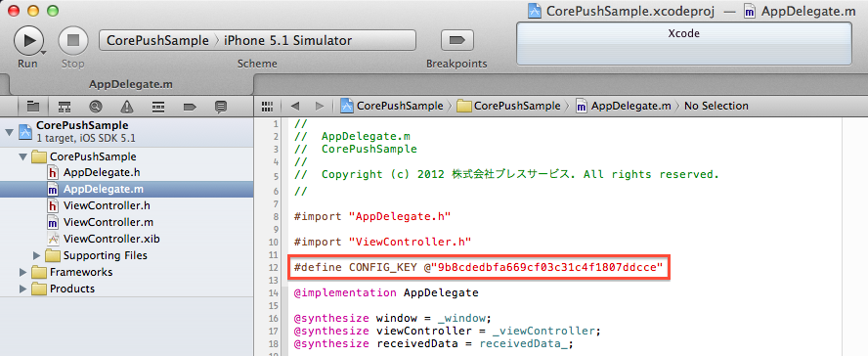The height and width of the screenshot is (356, 868).
Task: Open the CorePushSample scheme selector
Action: (x=157, y=40)
